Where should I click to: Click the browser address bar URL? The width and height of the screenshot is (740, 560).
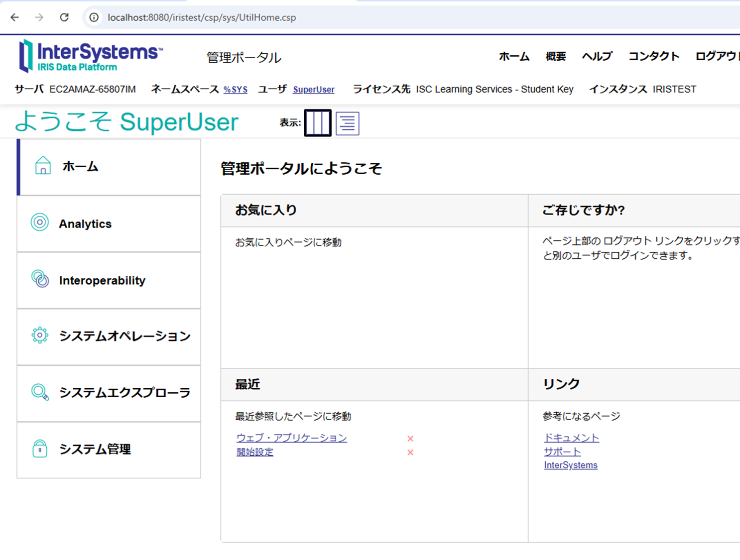point(202,17)
